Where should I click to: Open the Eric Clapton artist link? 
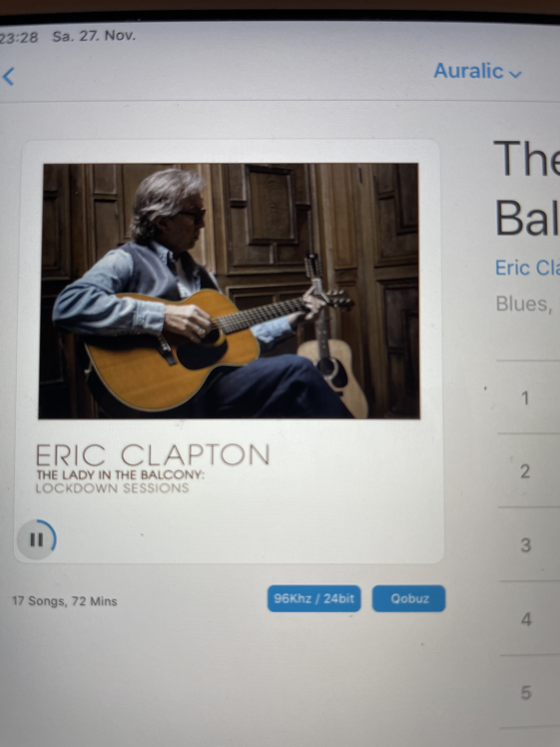(x=527, y=268)
